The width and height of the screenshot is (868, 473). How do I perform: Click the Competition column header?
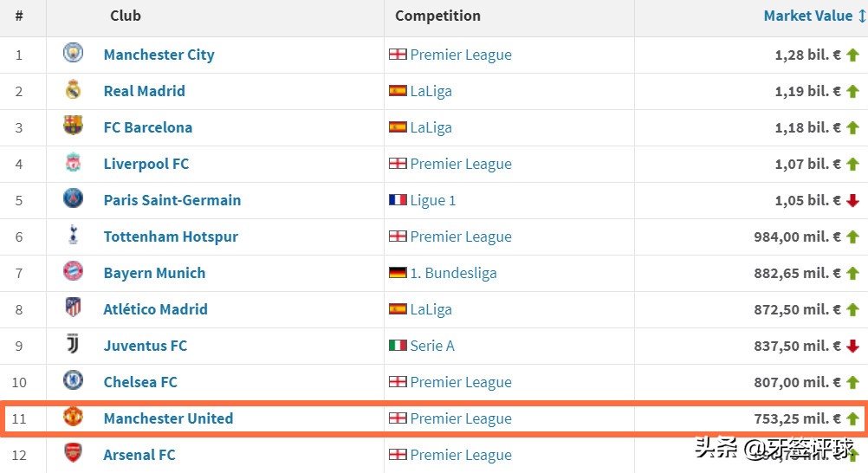(x=437, y=16)
